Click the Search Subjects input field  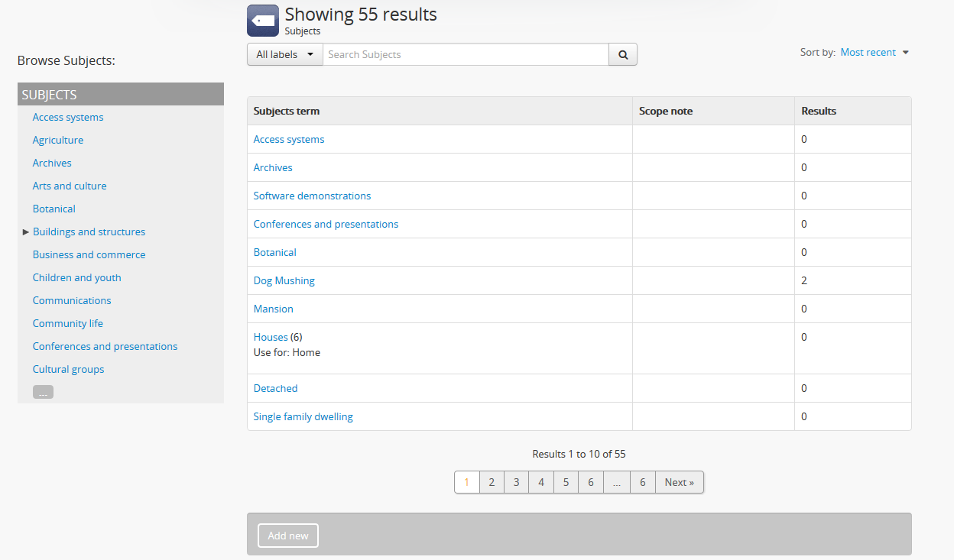pos(466,54)
